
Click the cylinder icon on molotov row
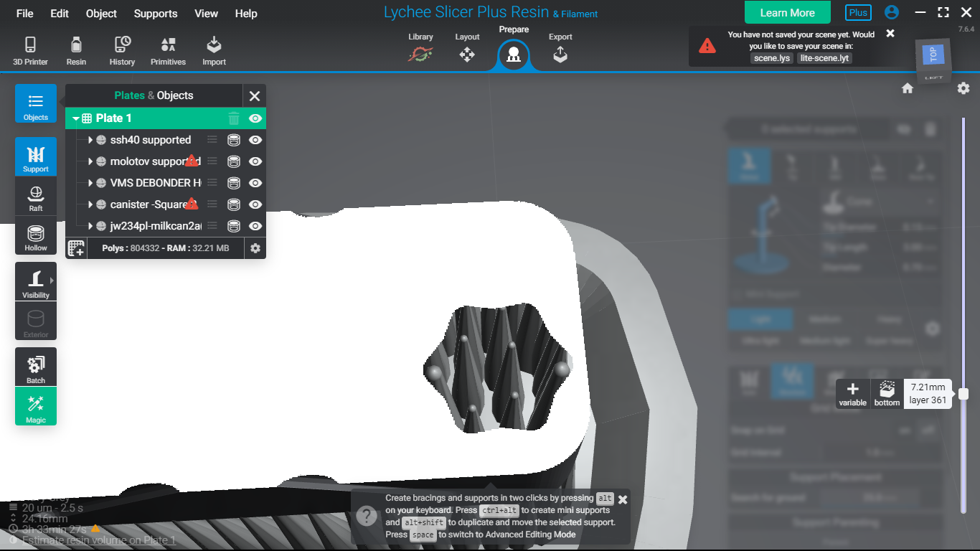[233, 161]
